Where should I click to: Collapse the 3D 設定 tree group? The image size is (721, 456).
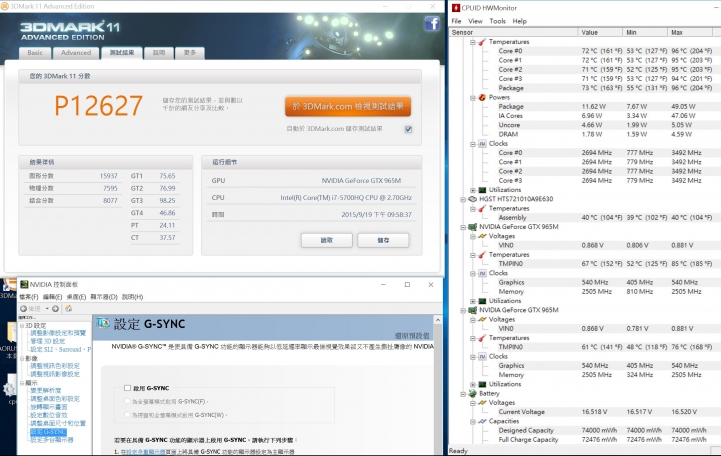22,326
